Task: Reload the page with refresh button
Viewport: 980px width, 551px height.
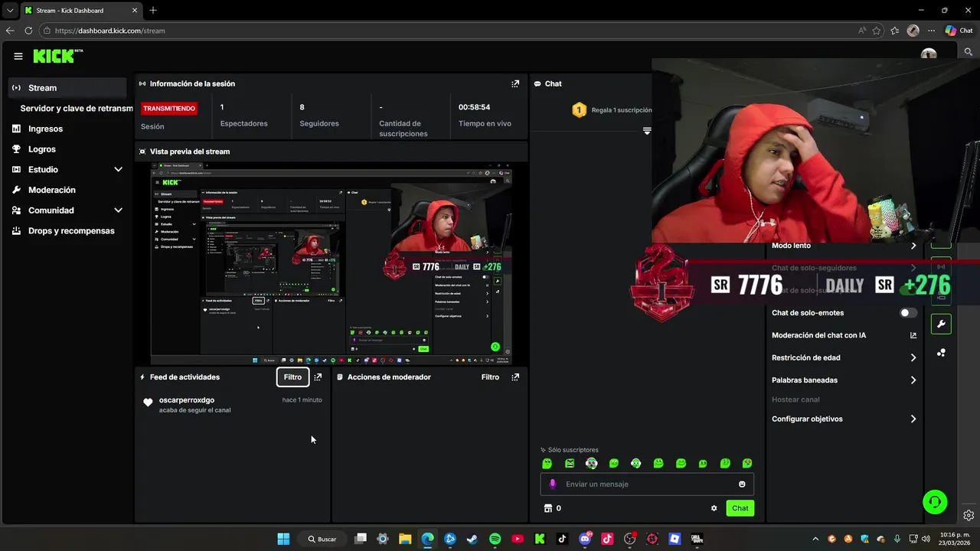Action: (28, 31)
